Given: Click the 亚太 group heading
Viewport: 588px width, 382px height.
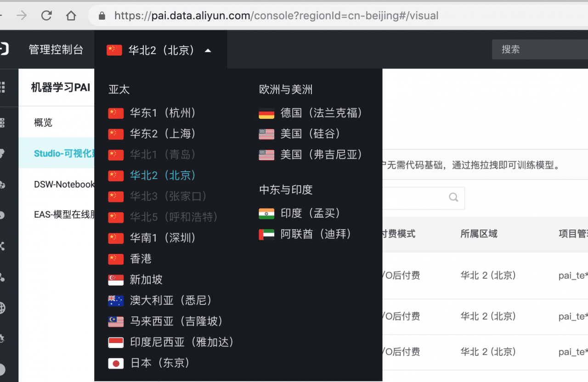Looking at the screenshot, I should click(119, 90).
